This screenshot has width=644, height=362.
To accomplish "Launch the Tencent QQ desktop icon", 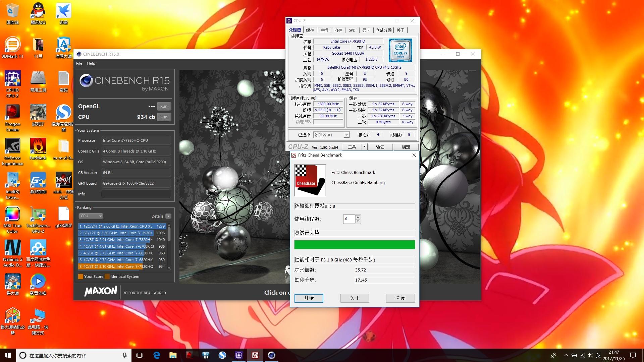I will coord(38,14).
